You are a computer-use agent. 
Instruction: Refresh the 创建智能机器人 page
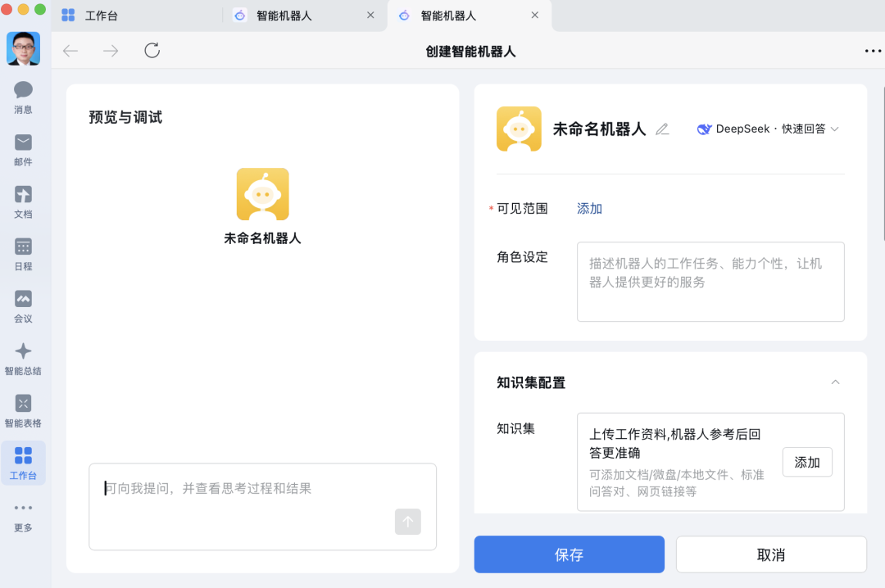point(152,50)
